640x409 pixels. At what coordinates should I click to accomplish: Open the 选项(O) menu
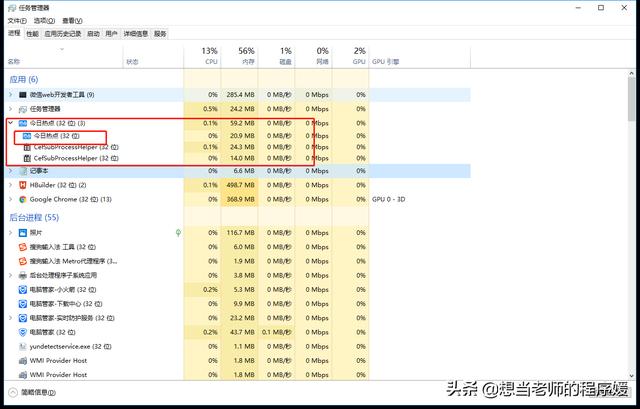[x=44, y=21]
